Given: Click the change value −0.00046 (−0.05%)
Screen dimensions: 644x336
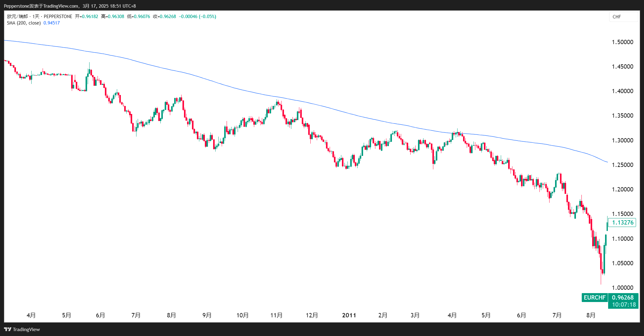Looking at the screenshot, I should coord(197,17).
